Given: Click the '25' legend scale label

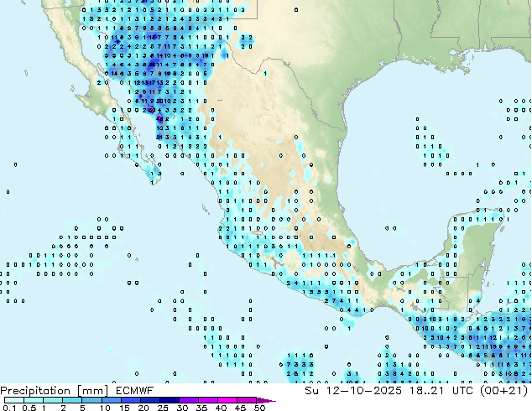Looking at the screenshot, I should coord(163,408).
